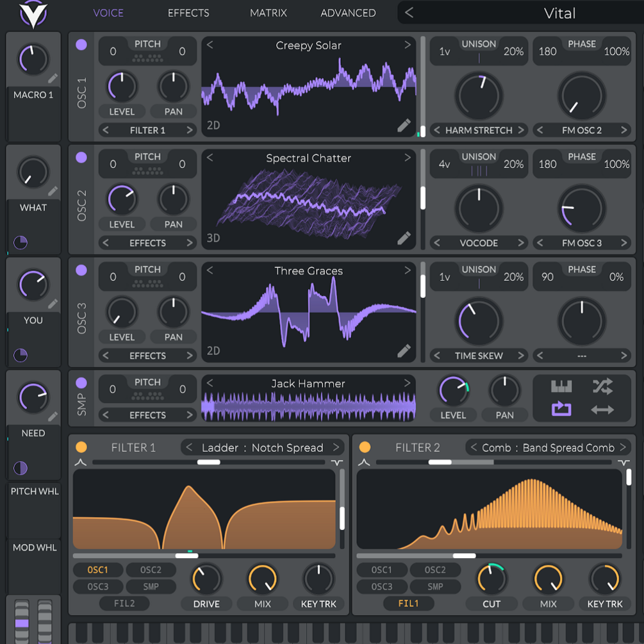Click OSC 2 LEVEL knob
This screenshot has width=644, height=644.
click(122, 199)
